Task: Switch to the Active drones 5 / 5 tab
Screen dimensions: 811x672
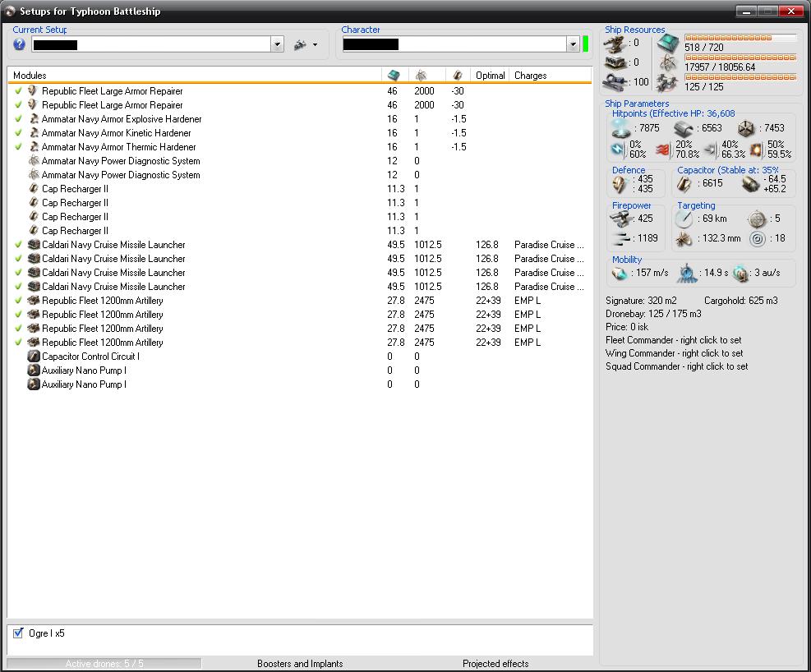Action: coord(104,663)
